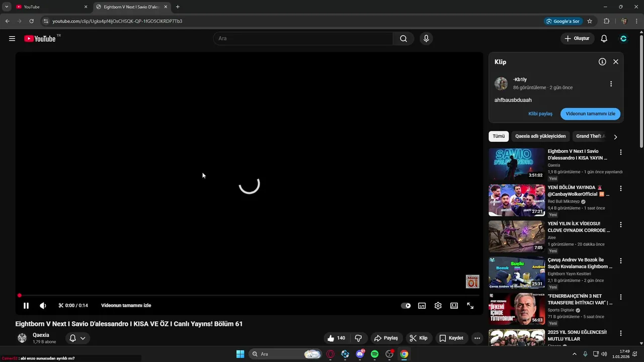Open the account avatar menu
Viewport: 644px width, 362px height.
click(x=624, y=39)
